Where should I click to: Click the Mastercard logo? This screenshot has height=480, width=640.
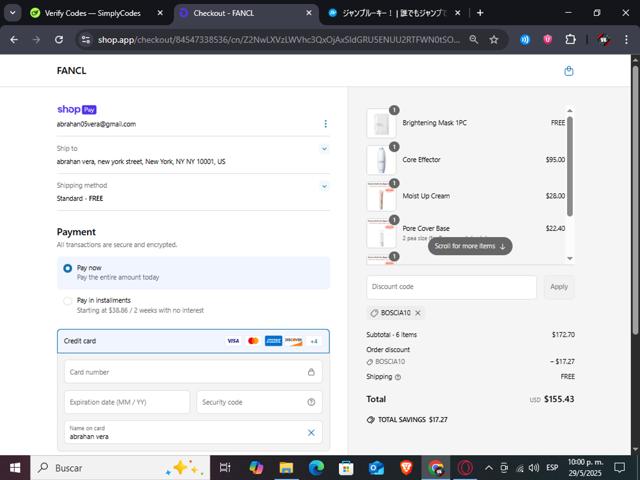pos(253,341)
